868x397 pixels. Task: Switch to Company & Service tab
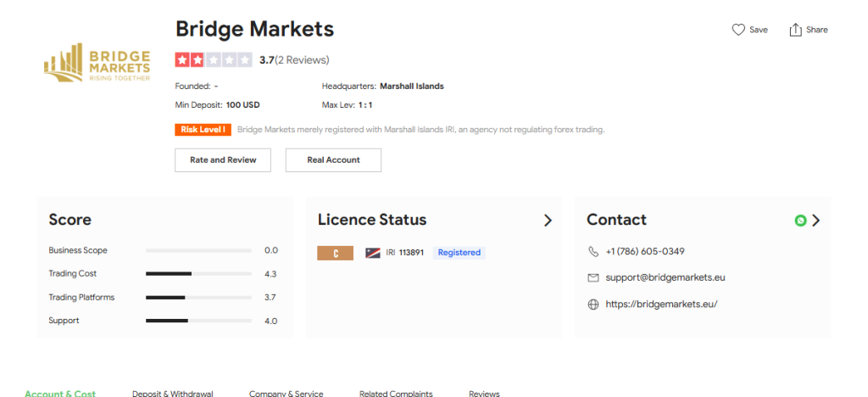pyautogui.click(x=287, y=393)
